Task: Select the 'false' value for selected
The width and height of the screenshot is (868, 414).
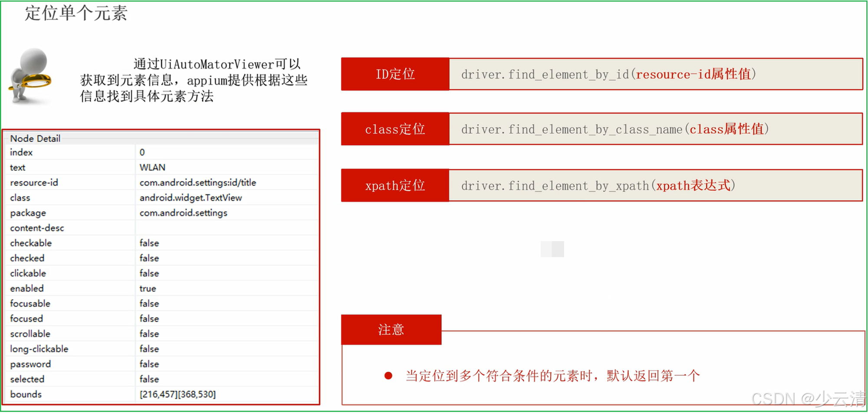Action: click(149, 380)
